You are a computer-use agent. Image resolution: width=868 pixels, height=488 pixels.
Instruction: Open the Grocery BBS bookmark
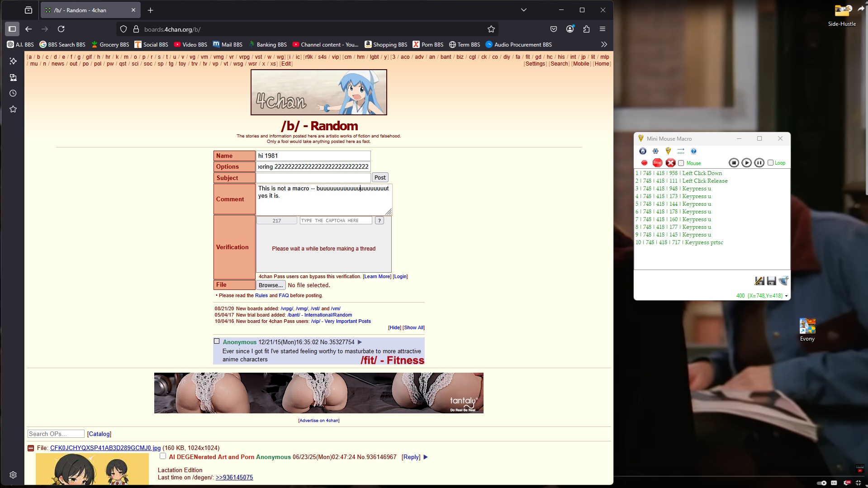tap(110, 44)
